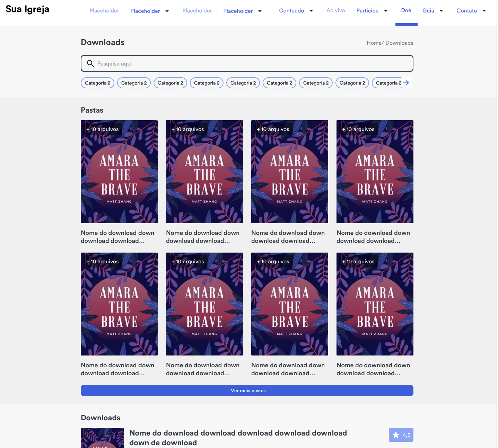Click the Home breadcrumb link

pyautogui.click(x=374, y=43)
